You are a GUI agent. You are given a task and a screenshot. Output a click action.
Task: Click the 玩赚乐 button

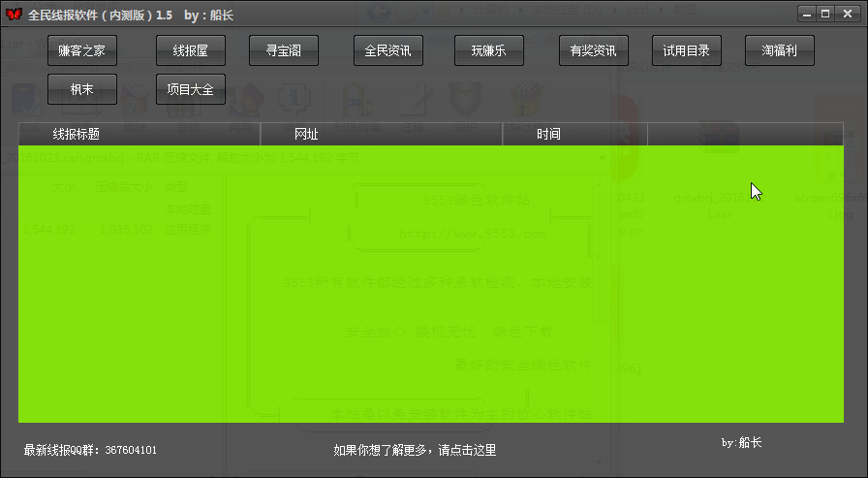click(489, 50)
